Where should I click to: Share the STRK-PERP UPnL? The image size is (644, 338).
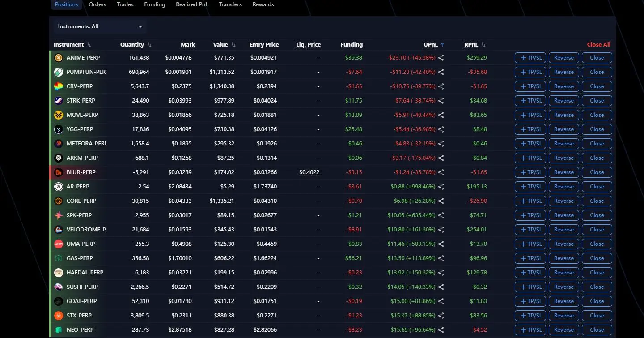click(x=441, y=101)
